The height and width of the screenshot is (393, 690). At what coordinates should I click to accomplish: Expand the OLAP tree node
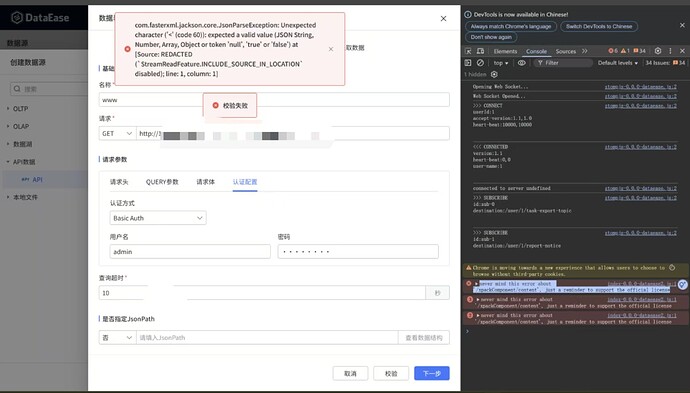[8, 126]
